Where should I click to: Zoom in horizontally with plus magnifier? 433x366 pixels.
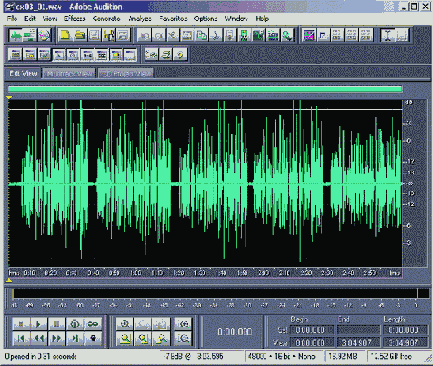pos(125,324)
